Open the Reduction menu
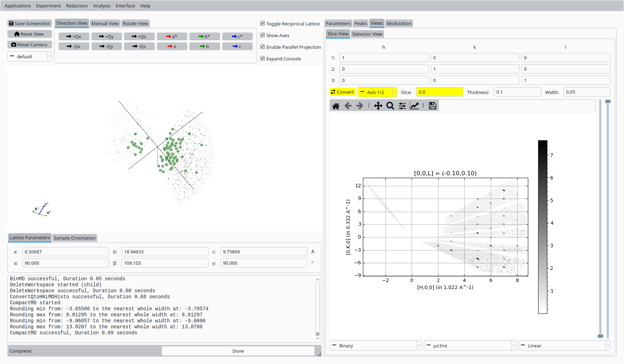Screen dimensions: 624x364 pos(77,6)
